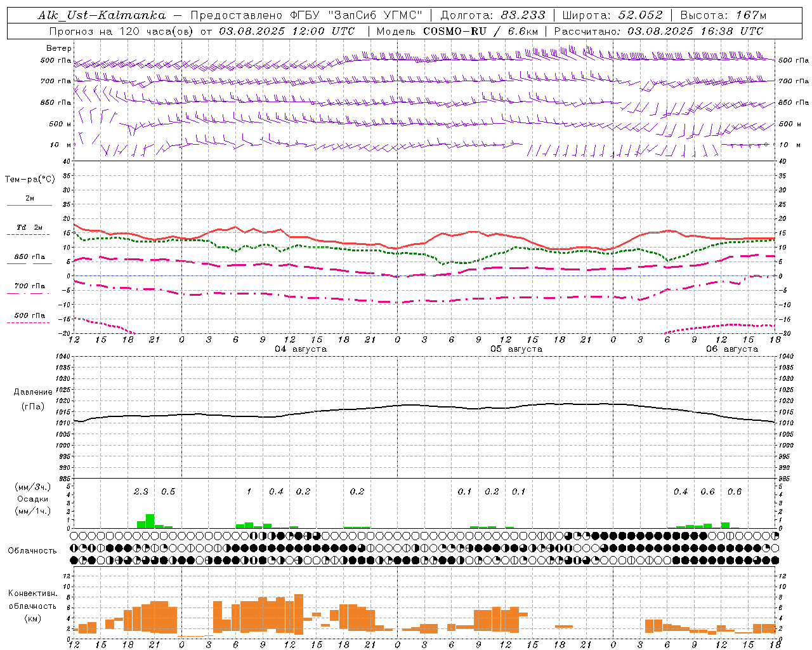
Task: Click the 04 августа date label
Action: 301,349
